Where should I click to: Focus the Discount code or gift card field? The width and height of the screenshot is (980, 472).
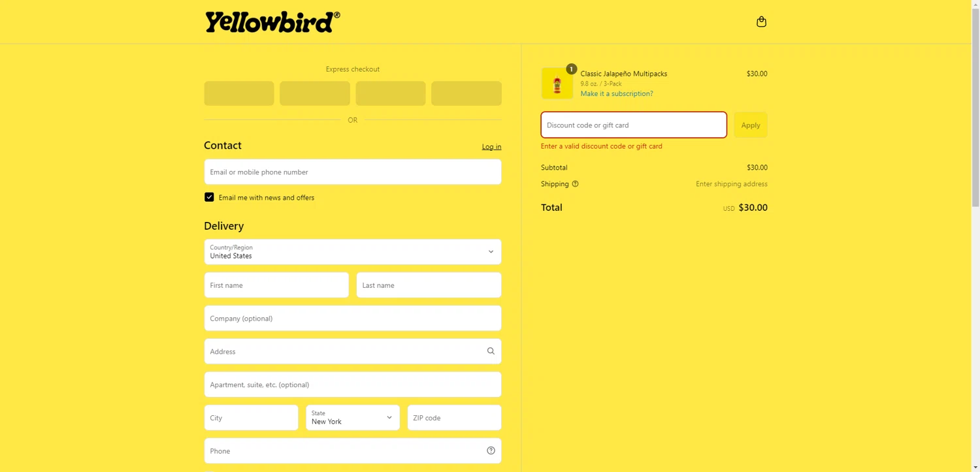point(634,125)
